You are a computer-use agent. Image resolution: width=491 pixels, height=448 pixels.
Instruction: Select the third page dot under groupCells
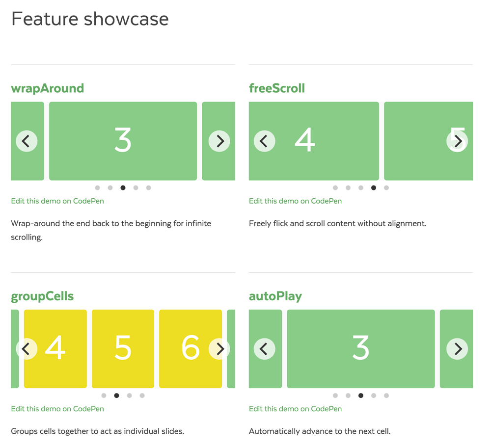coord(129,395)
